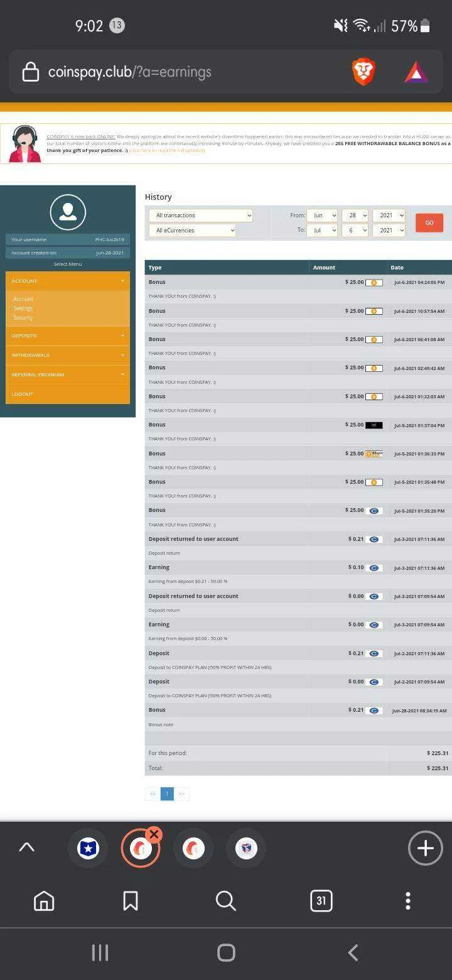Viewport: 452px width, 980px height.
Task: Open Security submenu item
Action: (x=23, y=318)
